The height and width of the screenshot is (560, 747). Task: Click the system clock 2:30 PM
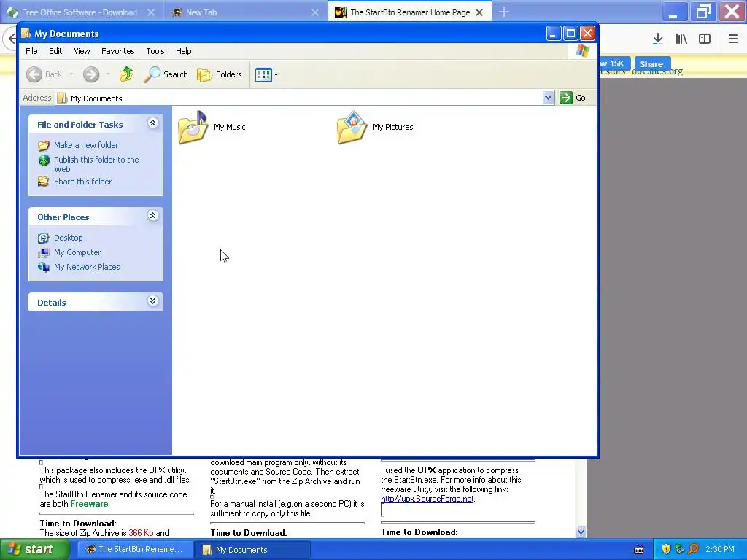[720, 550]
